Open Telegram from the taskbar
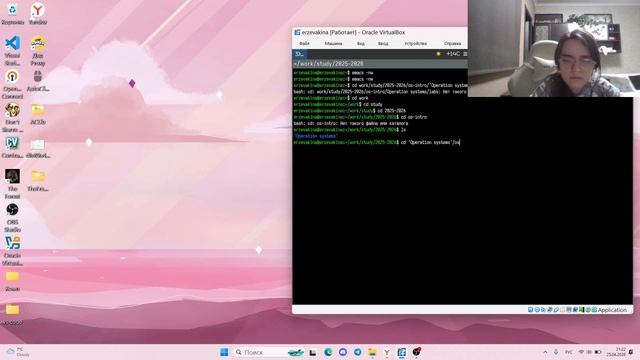 pos(357,352)
